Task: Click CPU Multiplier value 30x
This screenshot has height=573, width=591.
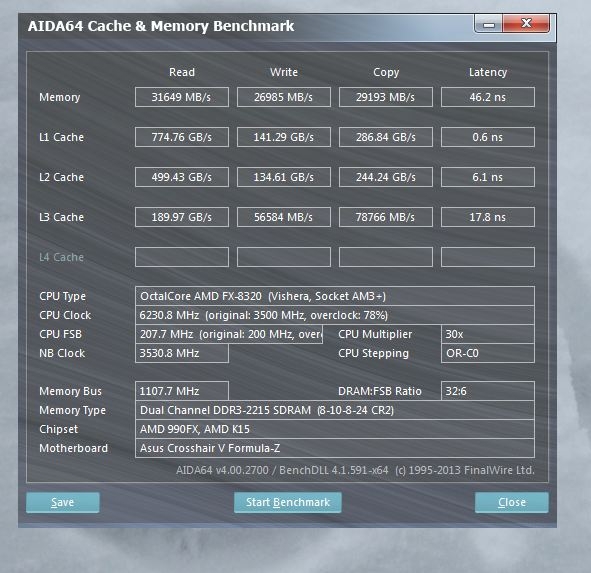Action: 488,334
